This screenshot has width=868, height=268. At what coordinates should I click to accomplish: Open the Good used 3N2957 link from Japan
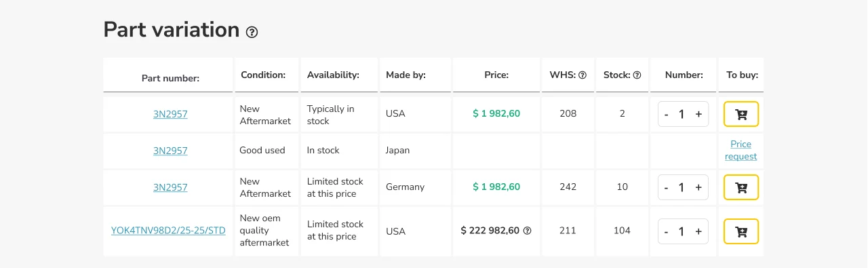[x=170, y=151]
